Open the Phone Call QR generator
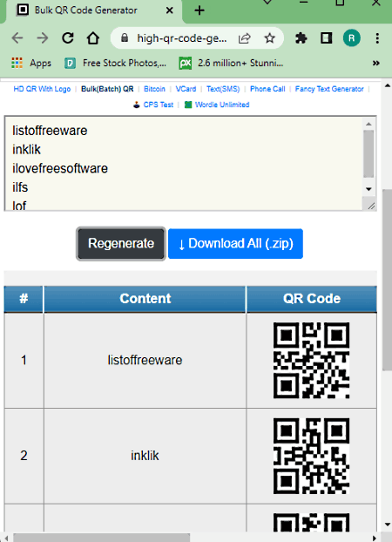This screenshot has height=542, width=392. (x=267, y=89)
